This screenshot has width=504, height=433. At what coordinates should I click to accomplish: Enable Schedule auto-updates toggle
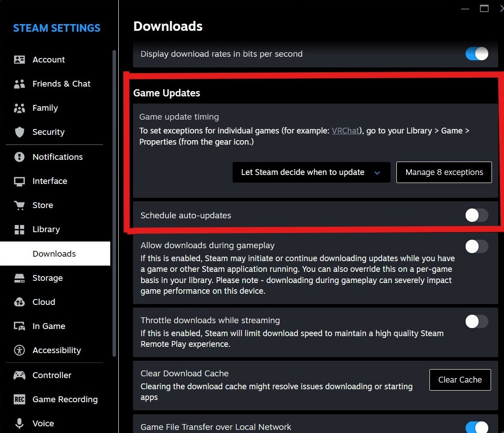pyautogui.click(x=477, y=215)
